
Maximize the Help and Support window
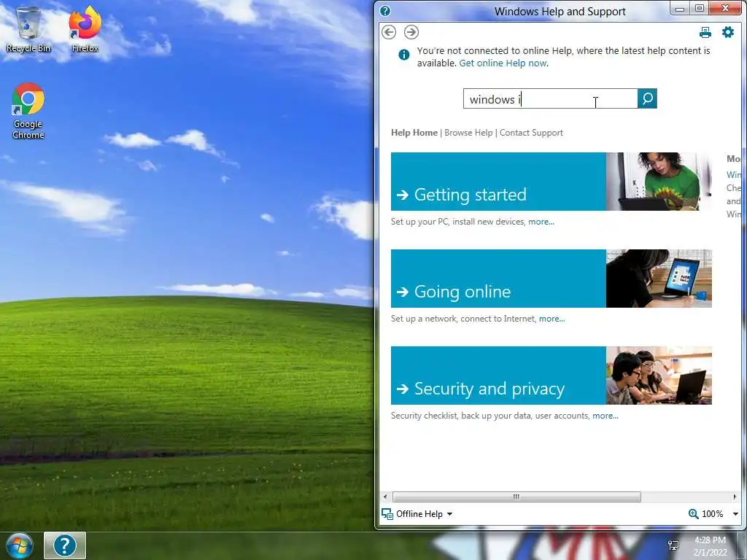click(x=700, y=9)
